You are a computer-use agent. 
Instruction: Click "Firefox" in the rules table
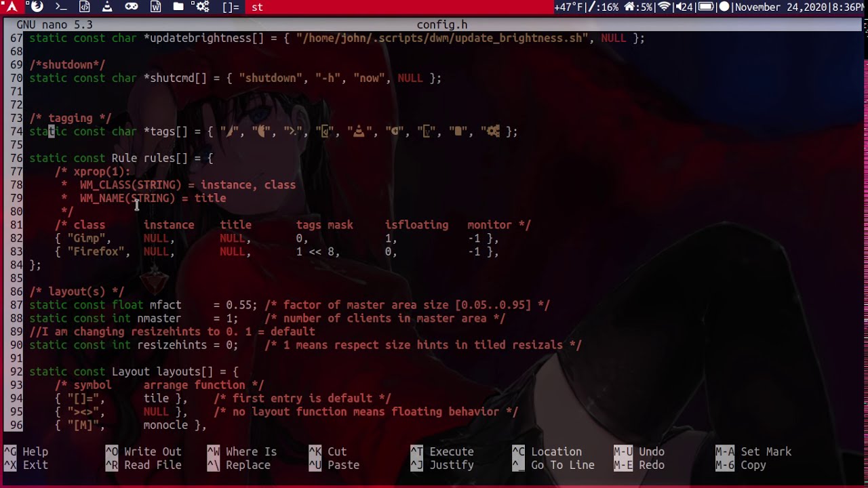(98, 252)
